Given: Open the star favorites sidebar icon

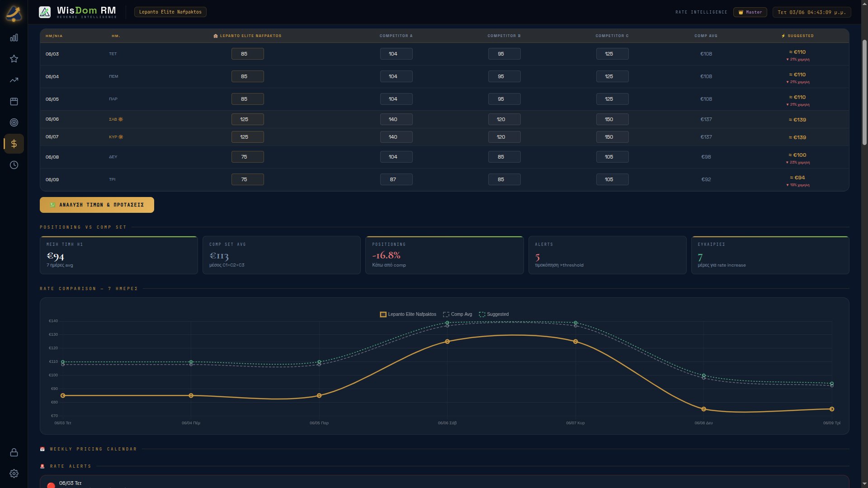Looking at the screenshot, I should click(14, 59).
